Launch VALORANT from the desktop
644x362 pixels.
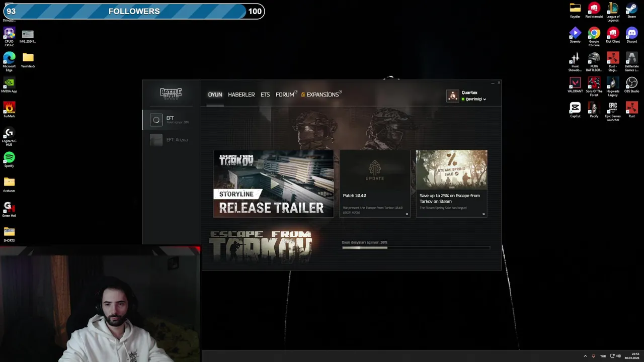click(575, 85)
